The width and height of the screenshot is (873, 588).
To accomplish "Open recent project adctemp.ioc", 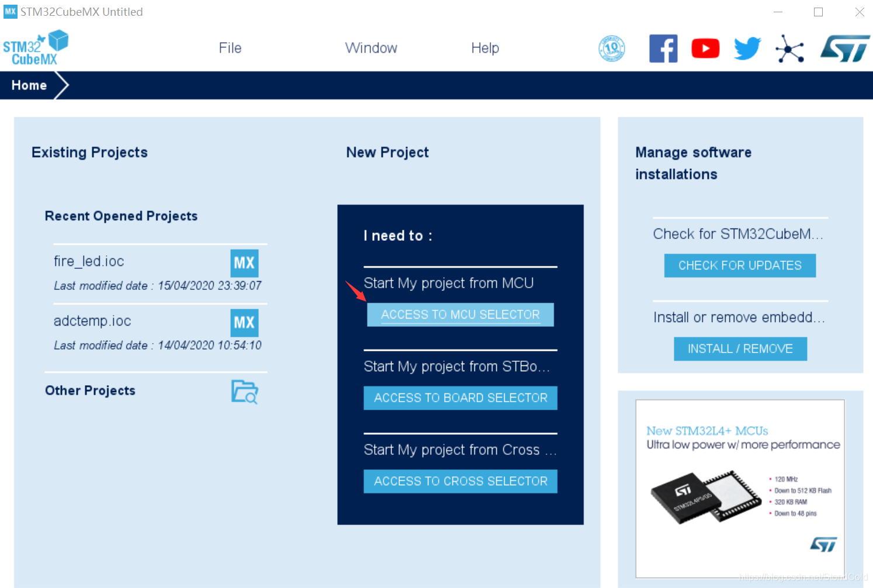I will tap(92, 321).
